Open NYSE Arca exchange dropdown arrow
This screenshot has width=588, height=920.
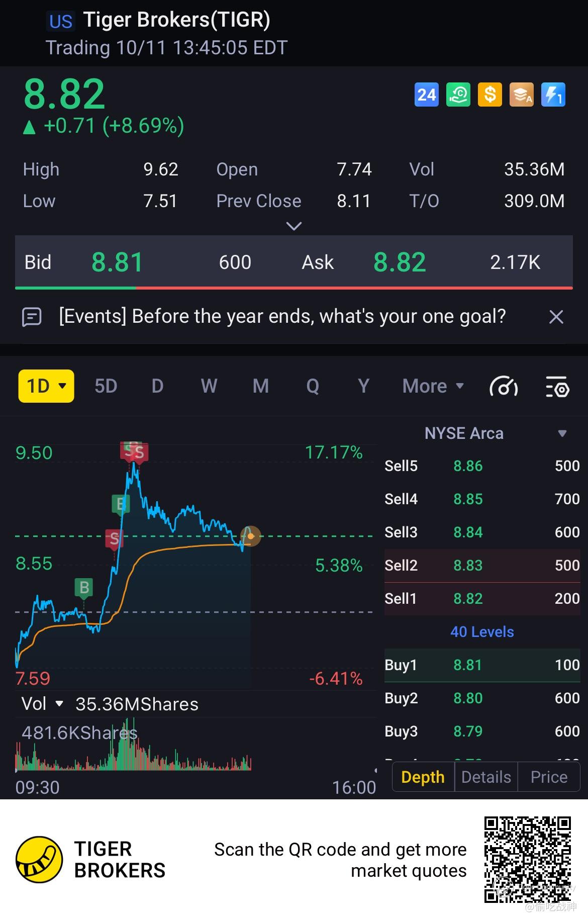pyautogui.click(x=562, y=433)
